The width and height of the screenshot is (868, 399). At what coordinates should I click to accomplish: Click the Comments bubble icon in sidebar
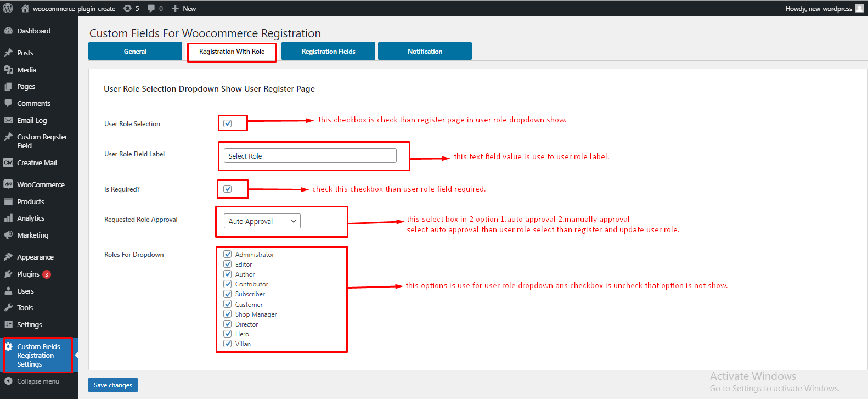point(8,103)
